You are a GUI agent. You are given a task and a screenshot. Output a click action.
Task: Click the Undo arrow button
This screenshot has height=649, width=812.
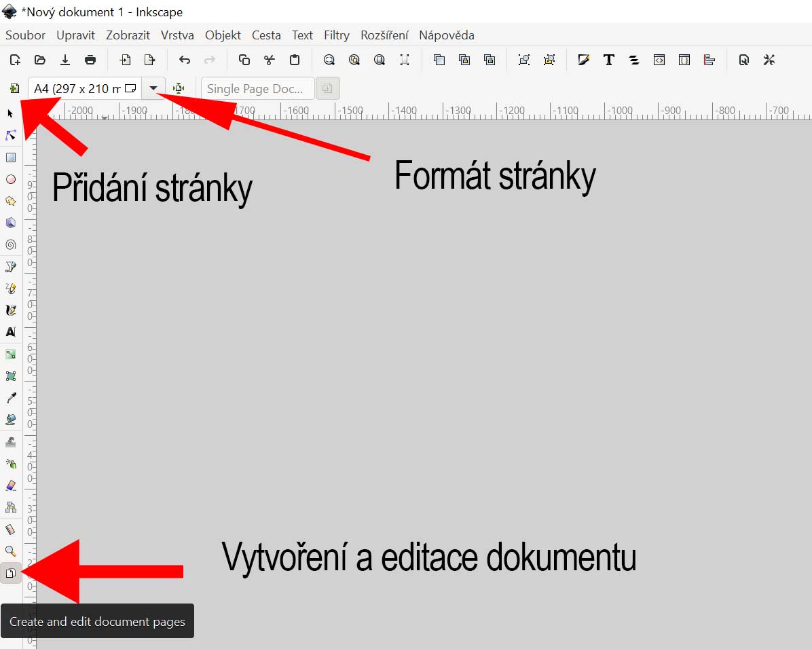pyautogui.click(x=185, y=60)
